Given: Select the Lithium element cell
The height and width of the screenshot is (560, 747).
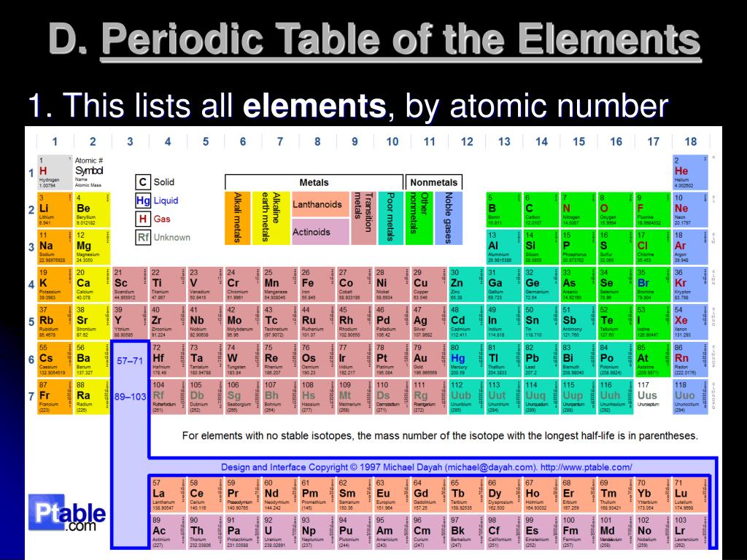Looking at the screenshot, I should click(x=55, y=209).
